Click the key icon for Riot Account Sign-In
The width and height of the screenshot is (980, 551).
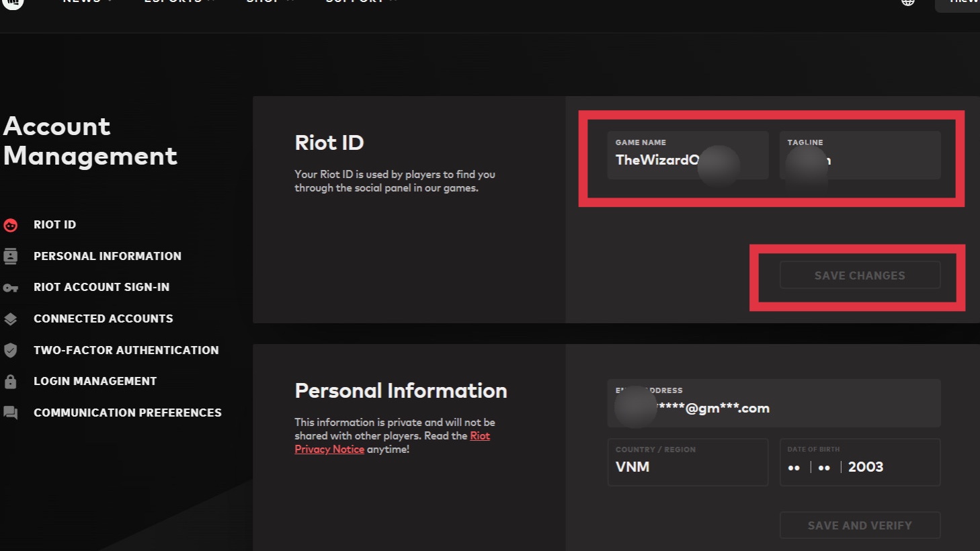coord(11,288)
